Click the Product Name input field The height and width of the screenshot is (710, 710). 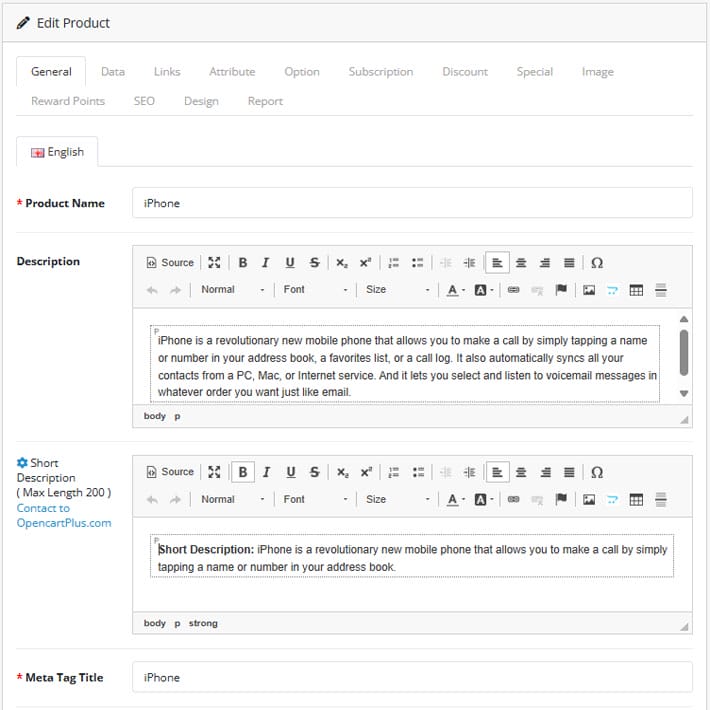412,203
